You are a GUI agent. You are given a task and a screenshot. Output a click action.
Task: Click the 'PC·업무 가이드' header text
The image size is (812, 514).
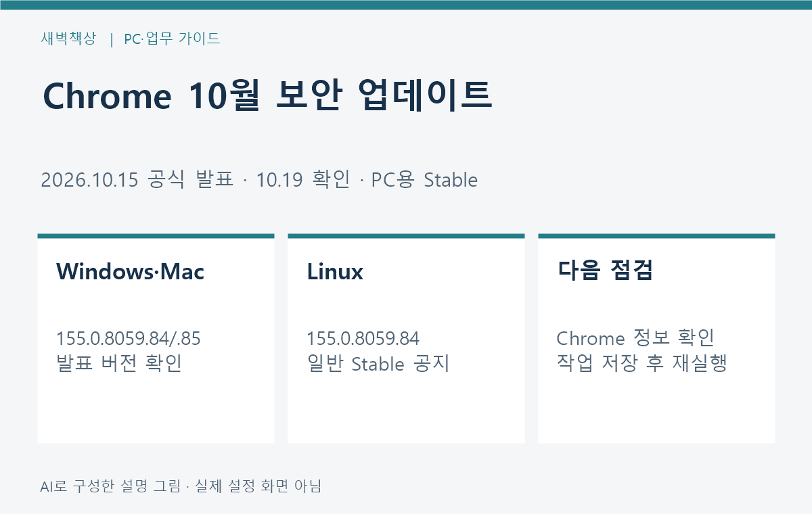point(172,39)
